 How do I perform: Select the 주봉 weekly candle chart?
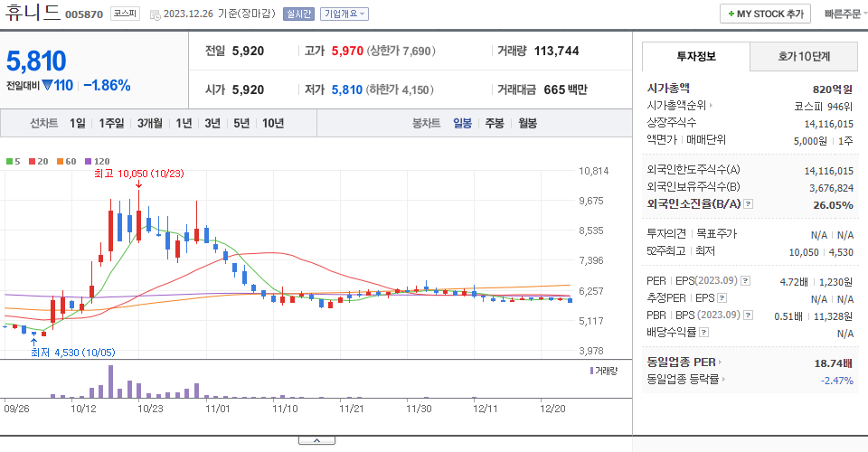click(x=495, y=123)
